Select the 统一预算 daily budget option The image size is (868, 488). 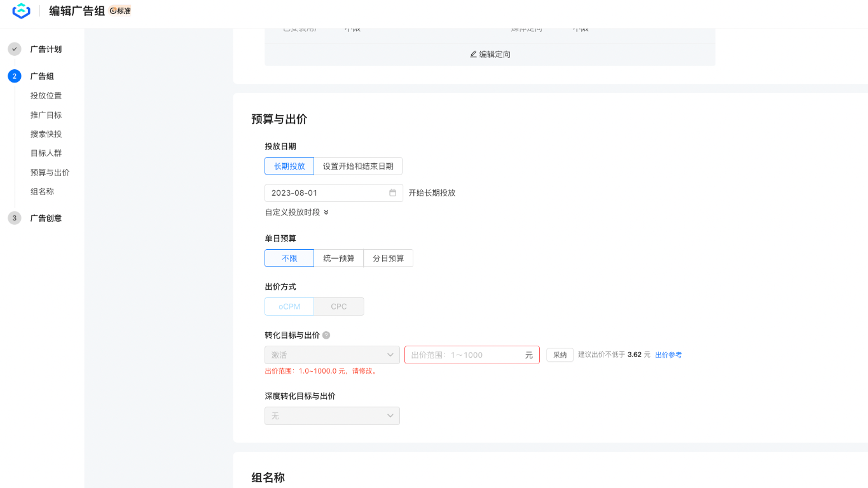(339, 258)
